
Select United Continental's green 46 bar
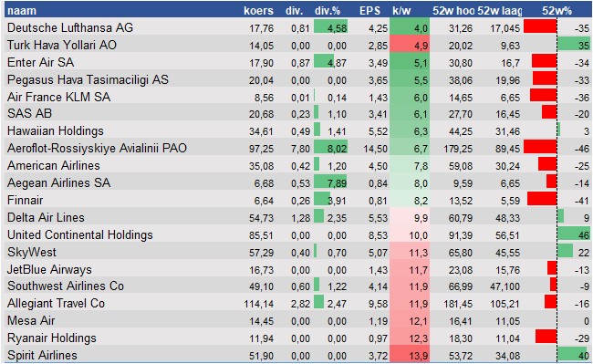coord(574,234)
